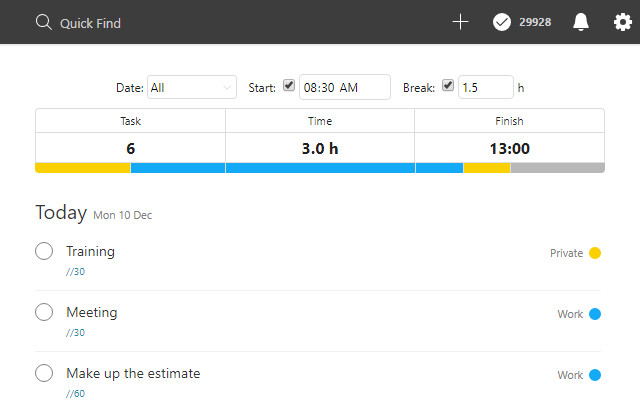Open the Meeting task
This screenshot has width=640, height=400.
92,312
